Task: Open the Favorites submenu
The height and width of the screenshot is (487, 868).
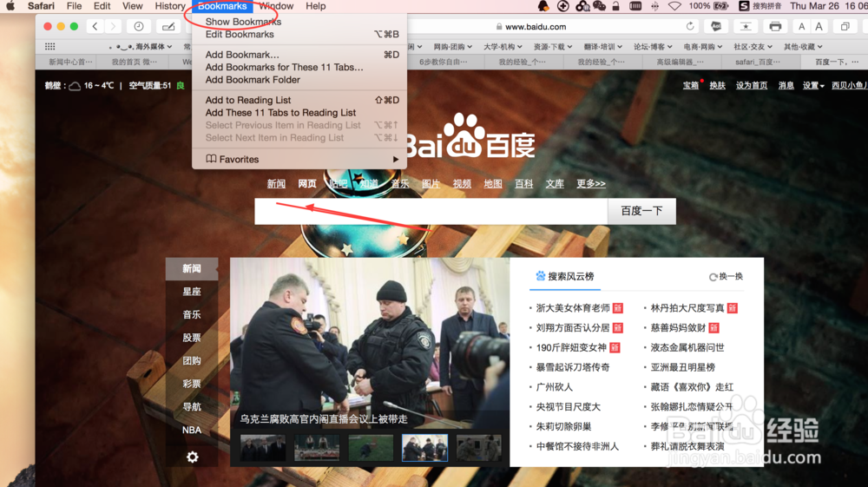Action: (x=299, y=160)
